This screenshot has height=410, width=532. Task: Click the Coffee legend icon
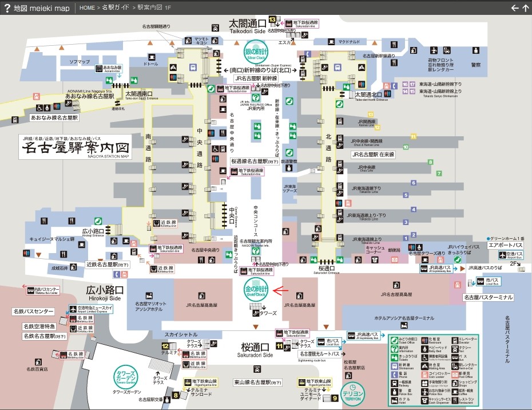click(x=455, y=392)
